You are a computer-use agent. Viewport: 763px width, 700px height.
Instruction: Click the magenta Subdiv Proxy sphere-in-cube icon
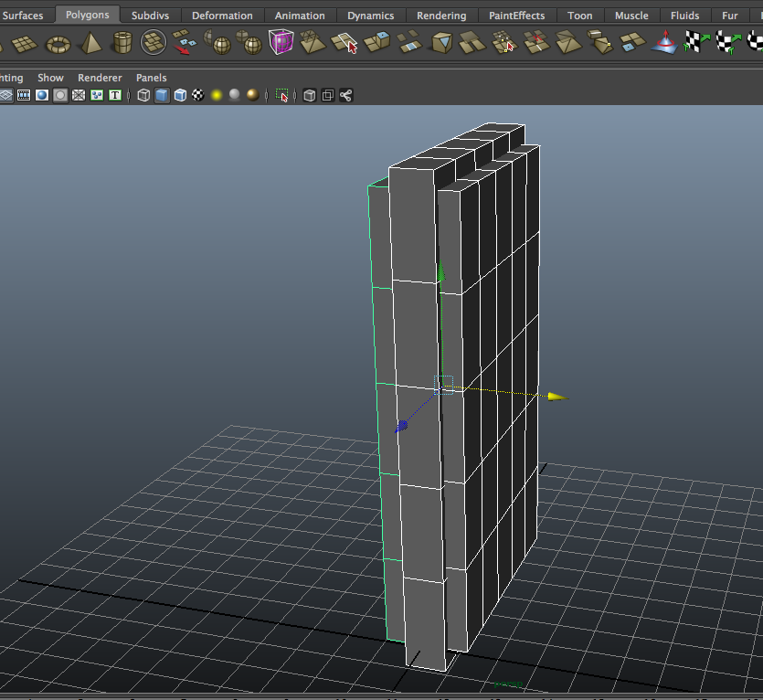281,42
